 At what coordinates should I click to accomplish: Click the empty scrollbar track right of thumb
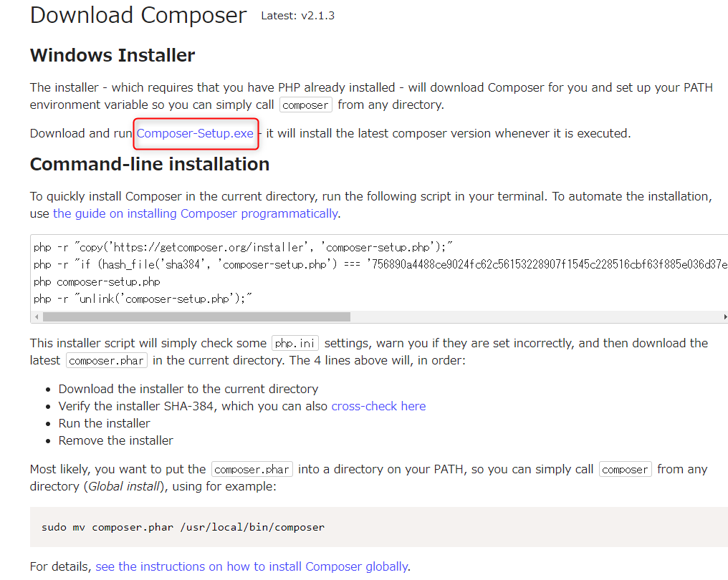pyautogui.click(x=535, y=317)
